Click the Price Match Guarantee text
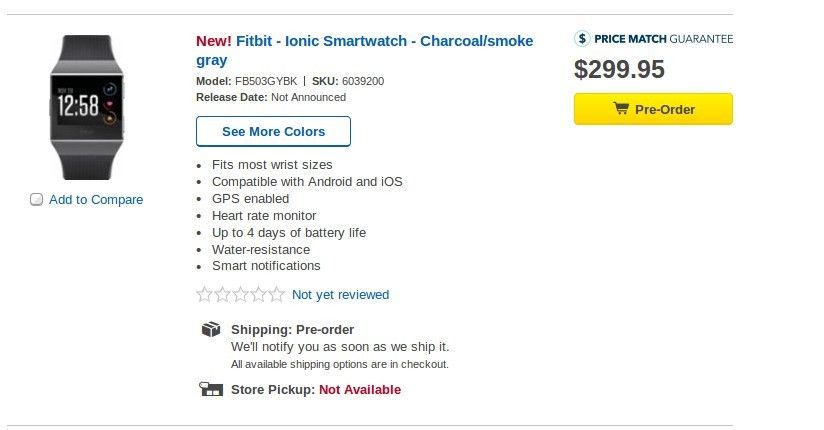The height and width of the screenshot is (430, 824). click(x=663, y=39)
